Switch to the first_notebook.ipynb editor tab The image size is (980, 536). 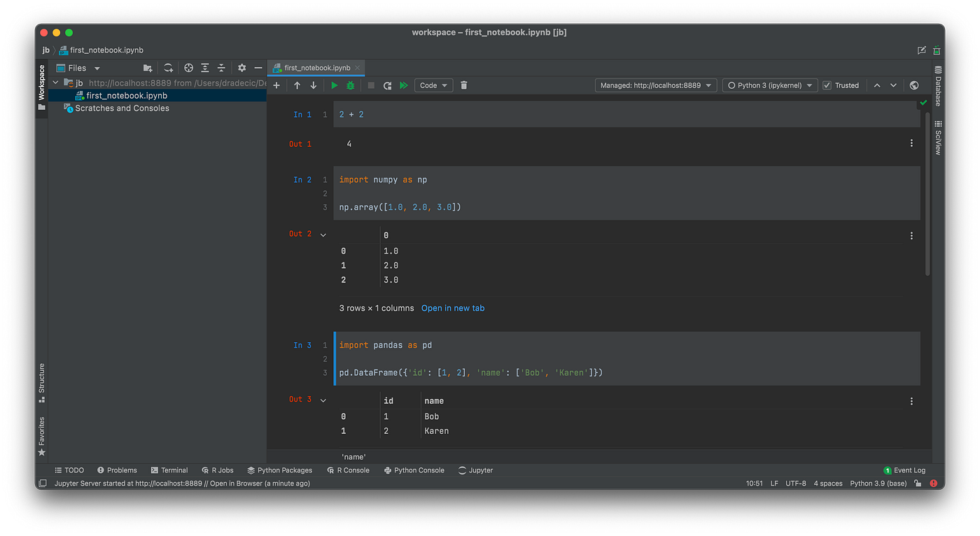coord(316,68)
